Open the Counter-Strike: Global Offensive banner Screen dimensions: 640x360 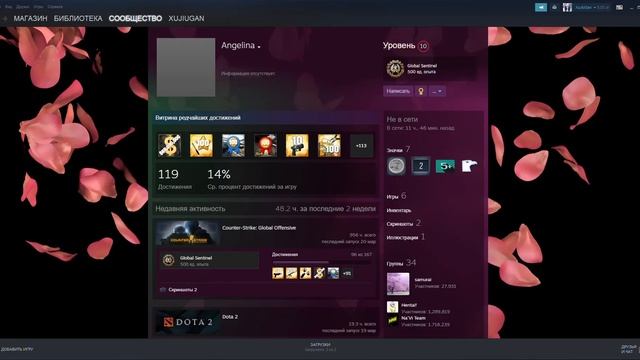click(x=187, y=233)
